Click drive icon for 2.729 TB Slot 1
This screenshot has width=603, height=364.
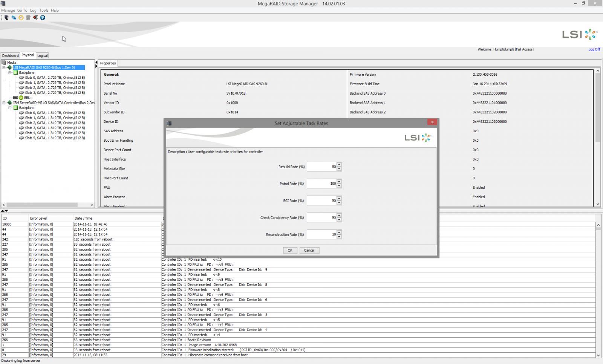point(21,83)
